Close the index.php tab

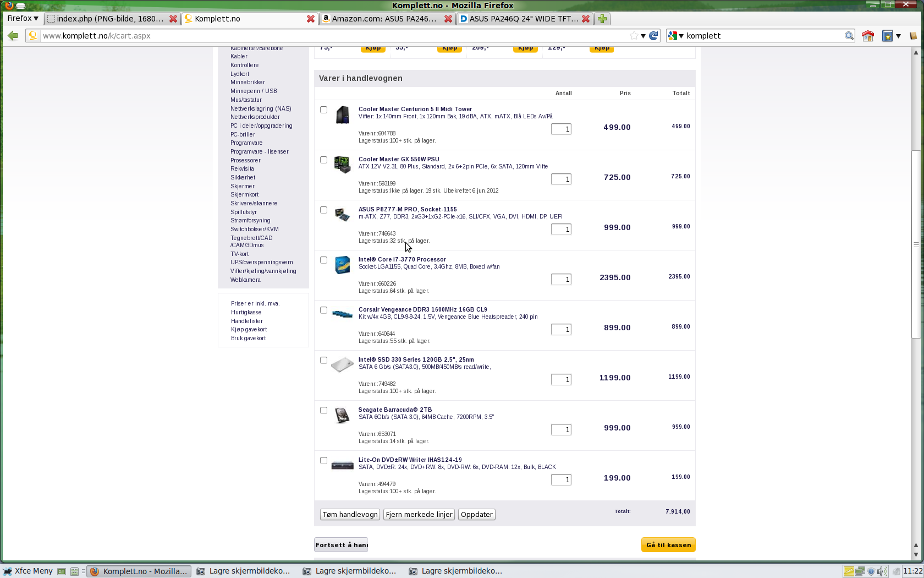(x=173, y=19)
